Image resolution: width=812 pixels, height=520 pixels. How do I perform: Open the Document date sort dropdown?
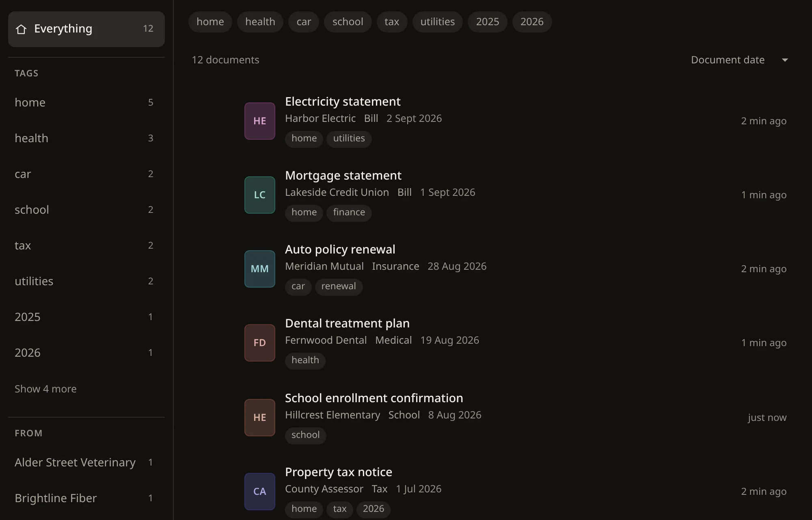739,60
